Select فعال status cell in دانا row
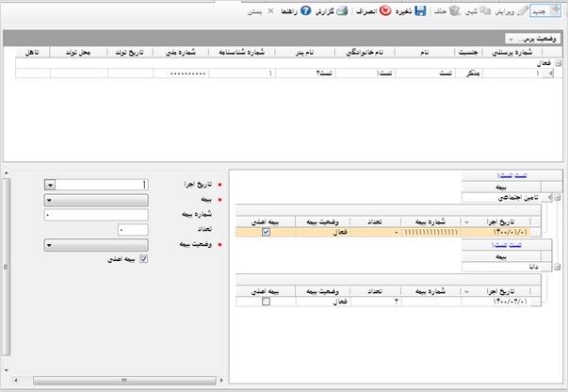This screenshot has width=568, height=392. point(323,302)
